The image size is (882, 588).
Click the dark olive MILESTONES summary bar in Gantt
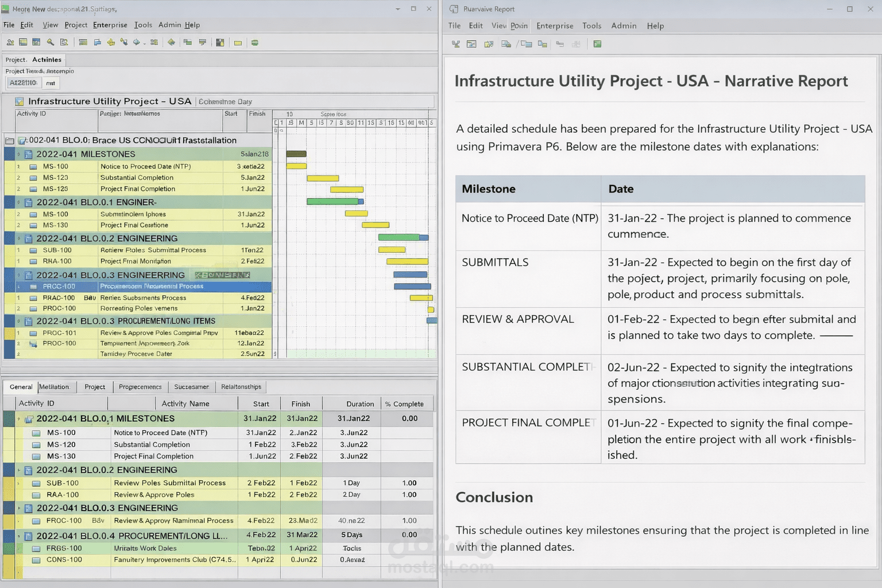tap(296, 154)
